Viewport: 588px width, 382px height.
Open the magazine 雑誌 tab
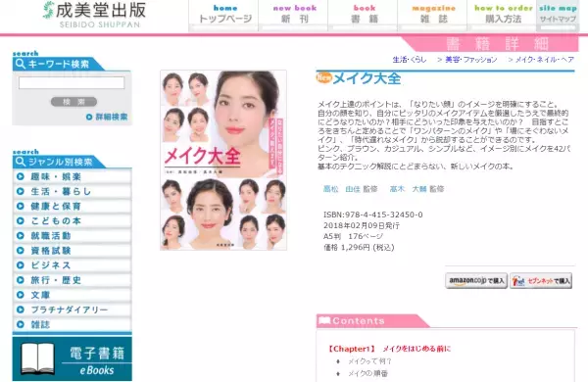(433, 15)
